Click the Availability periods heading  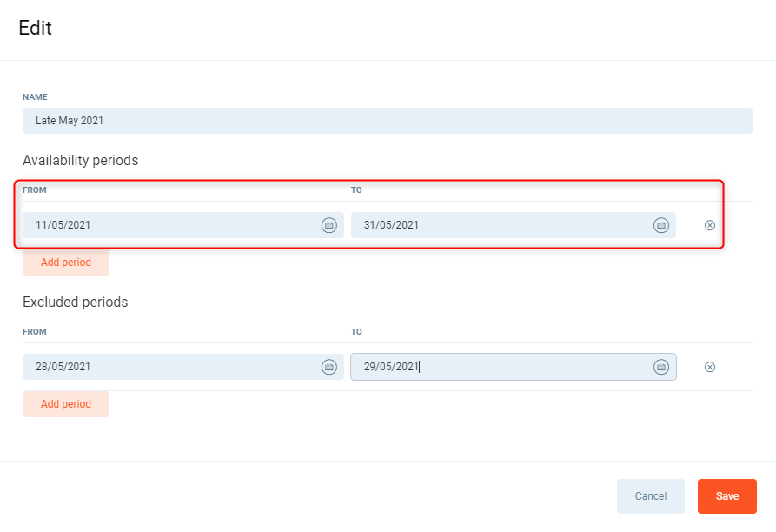(x=80, y=161)
